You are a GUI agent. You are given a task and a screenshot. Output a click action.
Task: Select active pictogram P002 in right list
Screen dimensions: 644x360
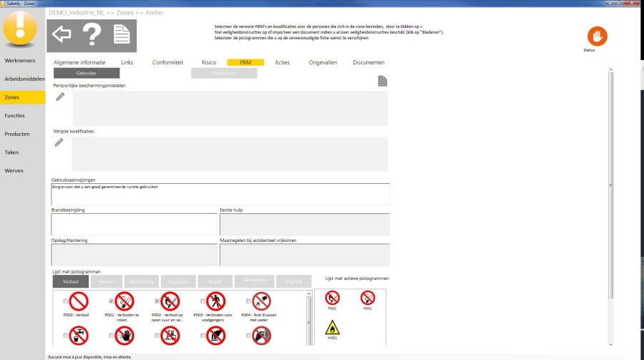click(332, 297)
